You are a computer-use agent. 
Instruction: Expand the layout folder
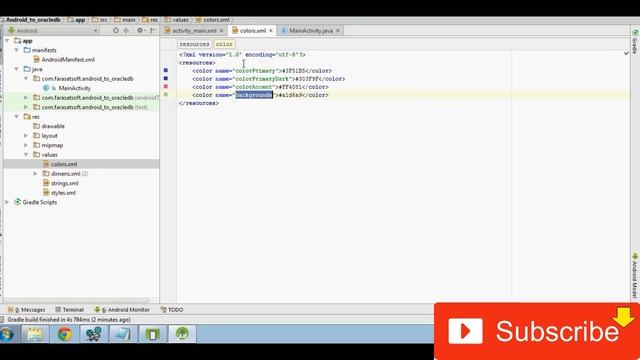(x=26, y=136)
